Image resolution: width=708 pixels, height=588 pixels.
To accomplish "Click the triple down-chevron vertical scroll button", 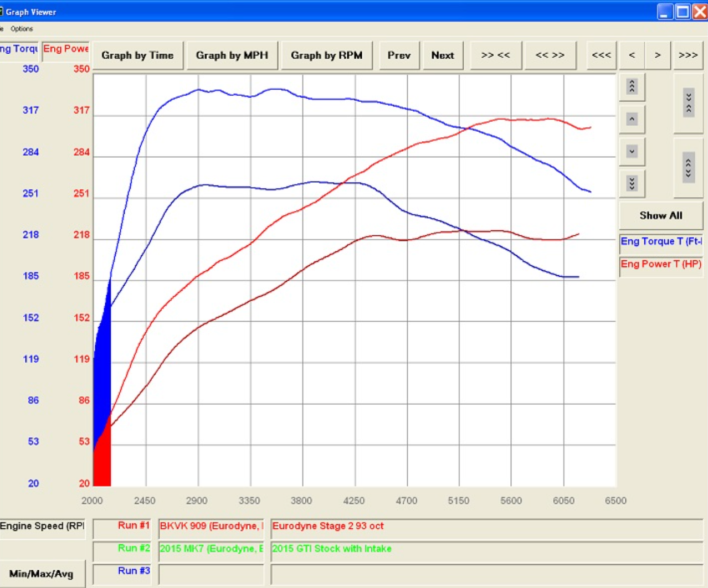I will point(632,183).
